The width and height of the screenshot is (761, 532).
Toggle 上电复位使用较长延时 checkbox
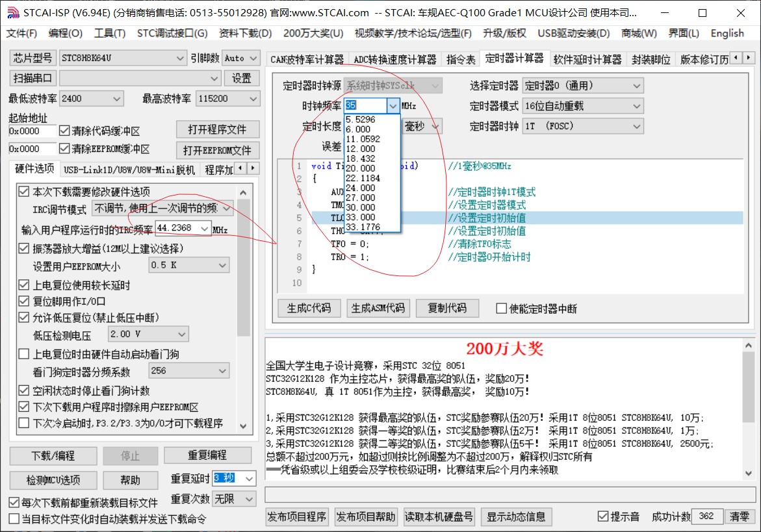point(24,285)
